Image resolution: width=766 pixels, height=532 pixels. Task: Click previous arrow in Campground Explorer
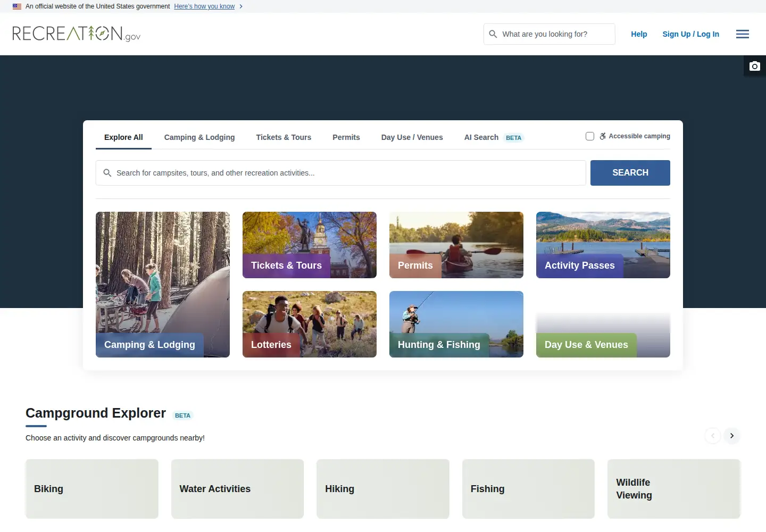[713, 436]
